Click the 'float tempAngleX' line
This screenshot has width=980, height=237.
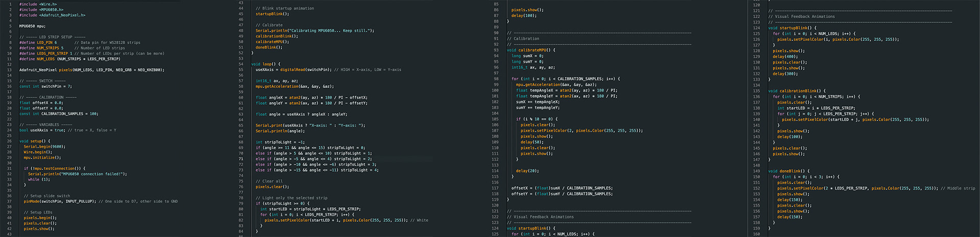click(567, 90)
